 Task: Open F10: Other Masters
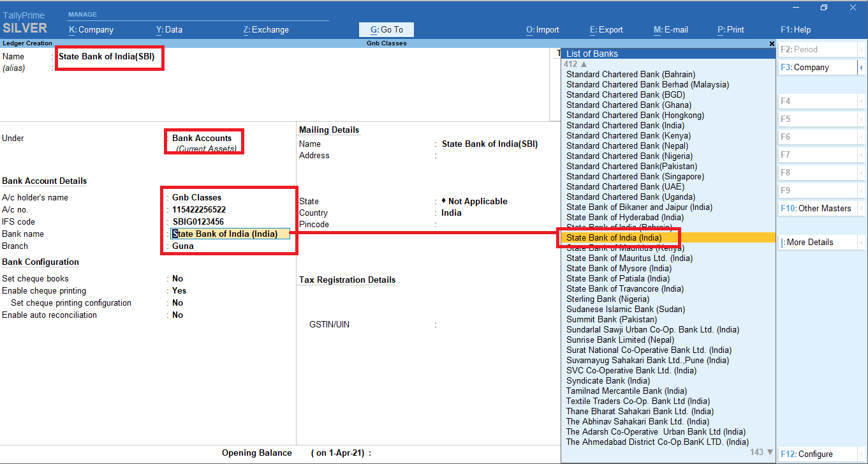click(x=816, y=208)
